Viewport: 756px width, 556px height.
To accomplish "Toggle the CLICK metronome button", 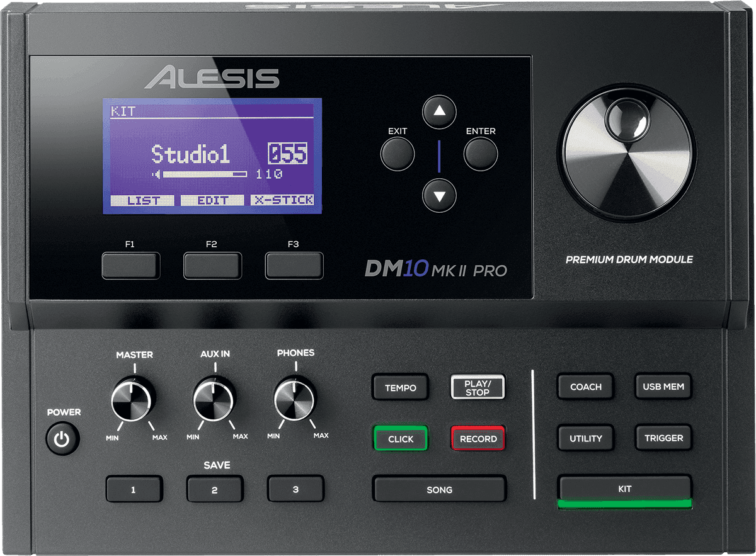I will point(401,439).
